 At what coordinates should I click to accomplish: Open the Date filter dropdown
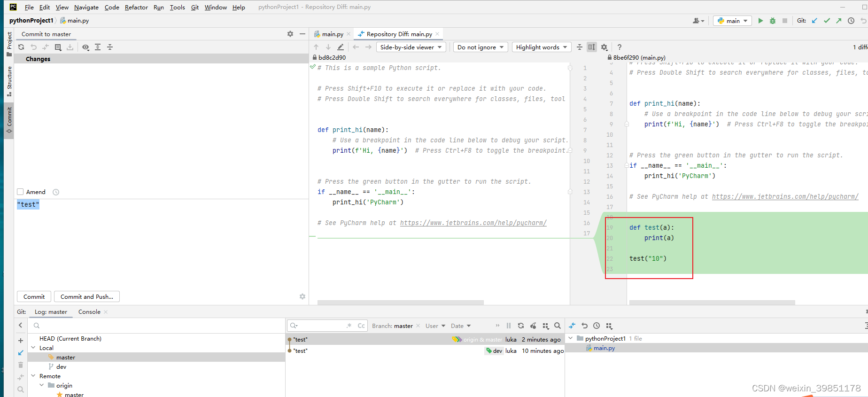coord(461,326)
